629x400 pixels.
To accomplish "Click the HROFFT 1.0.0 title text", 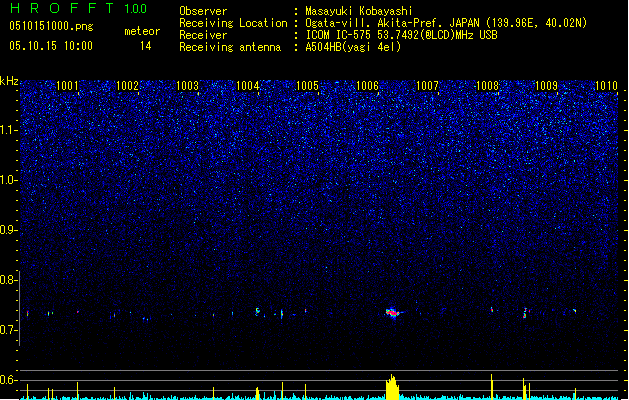I will 79,8.
